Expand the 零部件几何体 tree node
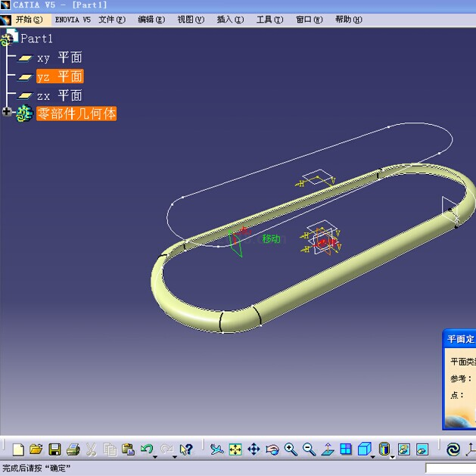The width and height of the screenshot is (476, 476). point(7,113)
